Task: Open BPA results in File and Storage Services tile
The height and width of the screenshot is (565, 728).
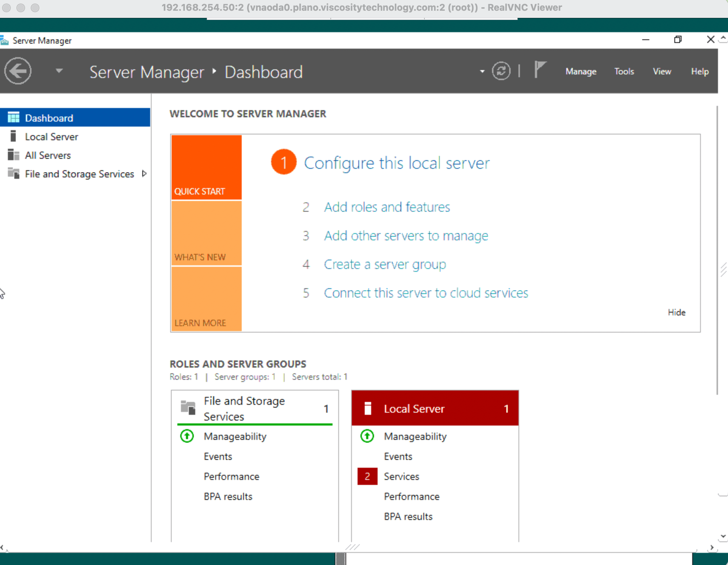Action: (x=228, y=496)
